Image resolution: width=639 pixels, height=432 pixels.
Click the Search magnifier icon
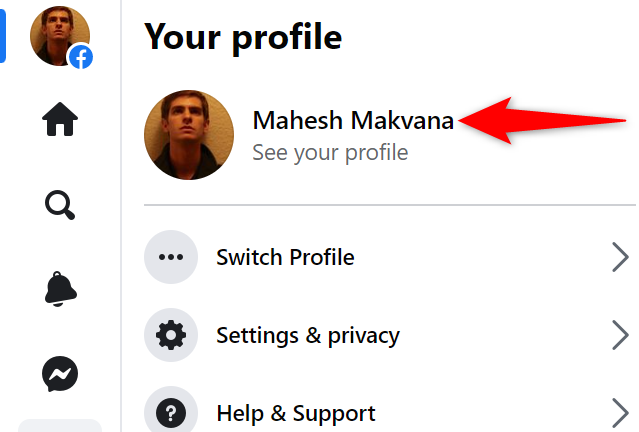[60, 206]
